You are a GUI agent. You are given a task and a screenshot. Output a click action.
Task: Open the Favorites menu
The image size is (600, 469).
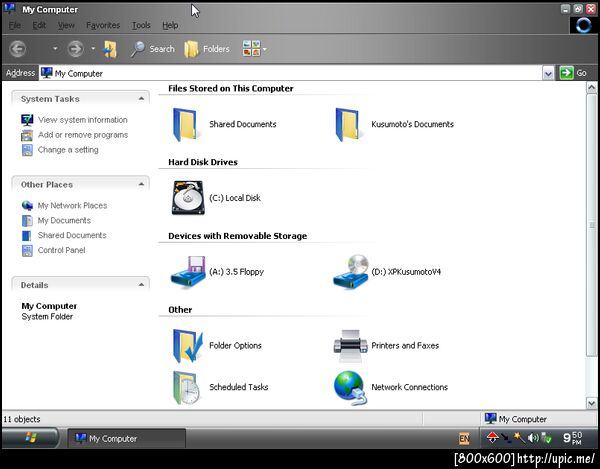tap(103, 25)
